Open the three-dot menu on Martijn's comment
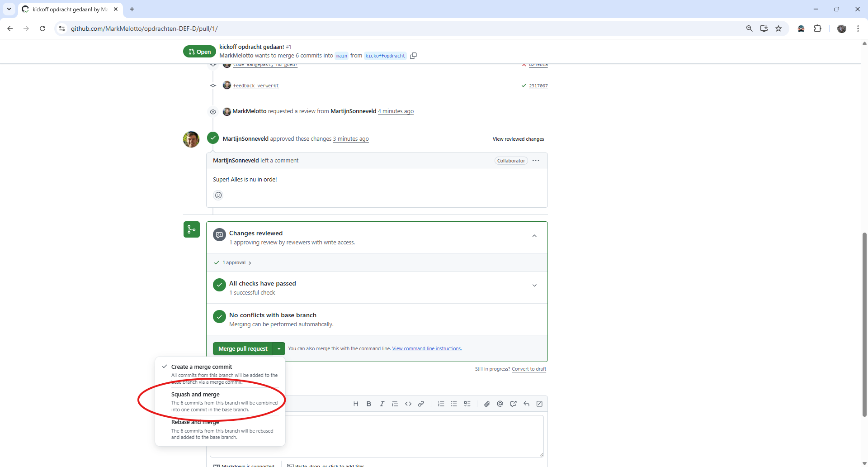Image resolution: width=868 pixels, height=467 pixels. [536, 161]
